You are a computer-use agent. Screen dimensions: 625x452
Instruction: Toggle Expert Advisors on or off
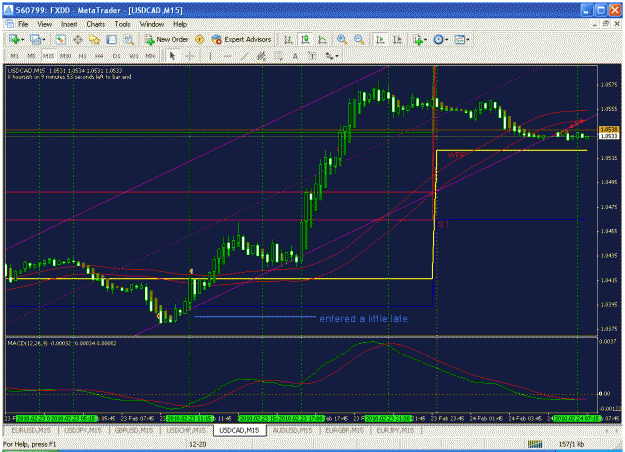[242, 39]
